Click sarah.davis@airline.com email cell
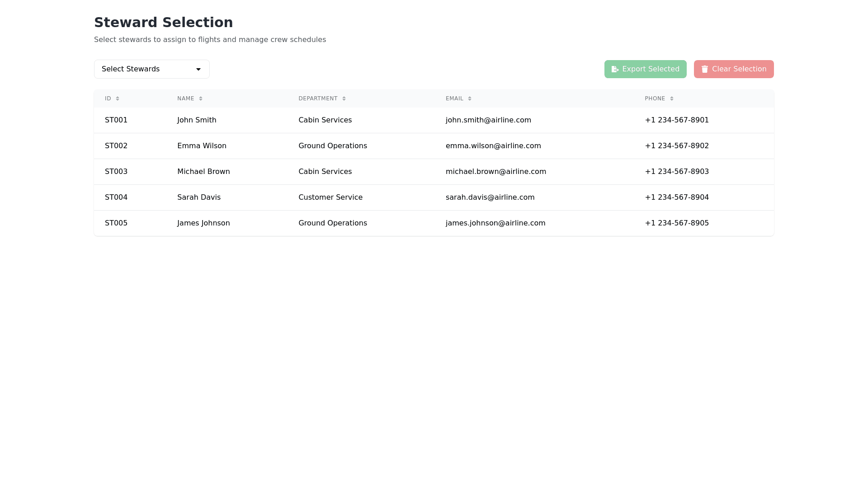 point(490,197)
